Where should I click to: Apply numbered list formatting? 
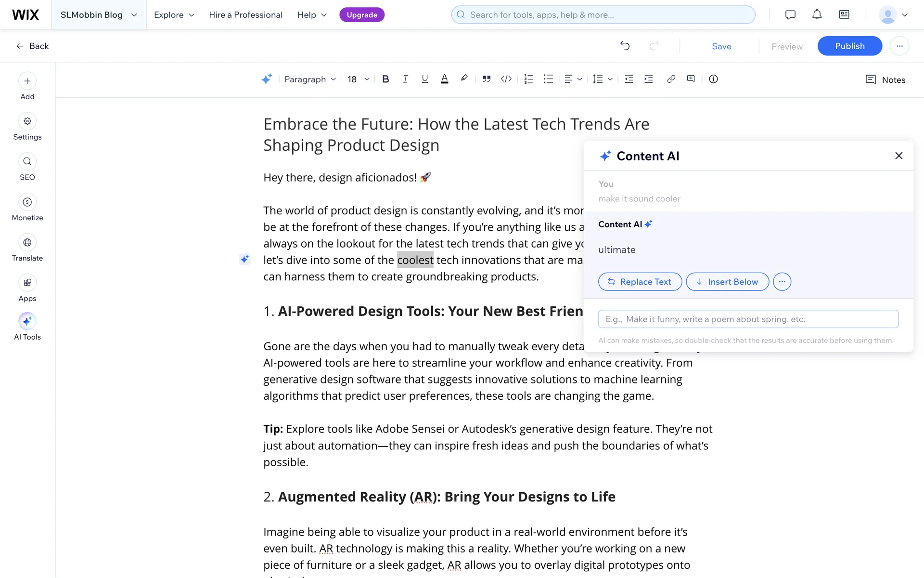(528, 79)
